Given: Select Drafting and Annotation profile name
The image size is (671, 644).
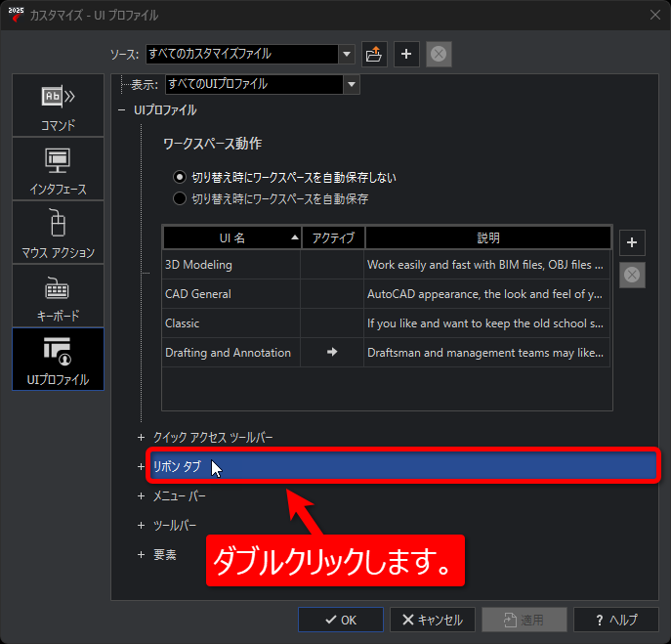Looking at the screenshot, I should tap(229, 353).
